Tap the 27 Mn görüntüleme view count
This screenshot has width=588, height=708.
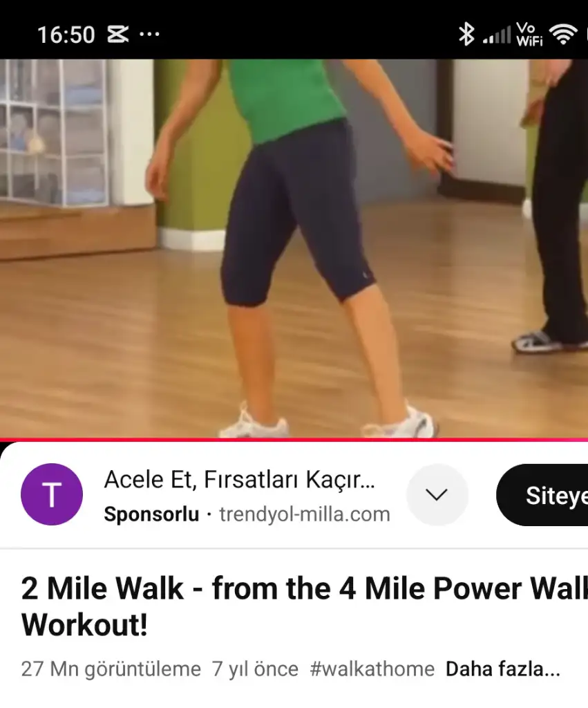coord(111,669)
